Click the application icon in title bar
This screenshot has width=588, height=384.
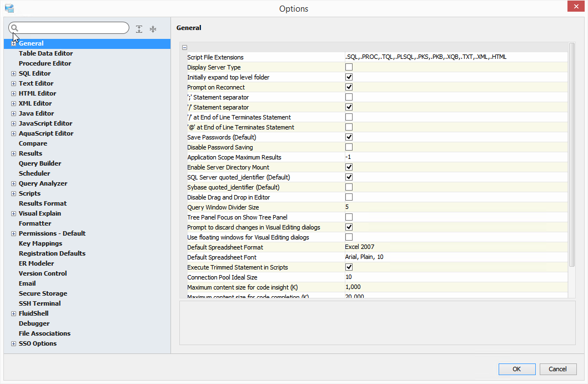tap(9, 8)
